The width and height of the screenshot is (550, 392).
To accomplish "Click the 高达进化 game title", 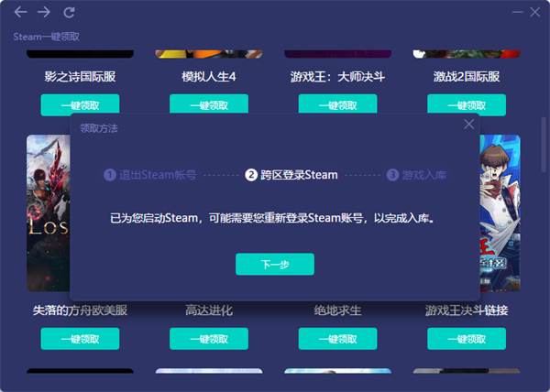I will (x=209, y=310).
